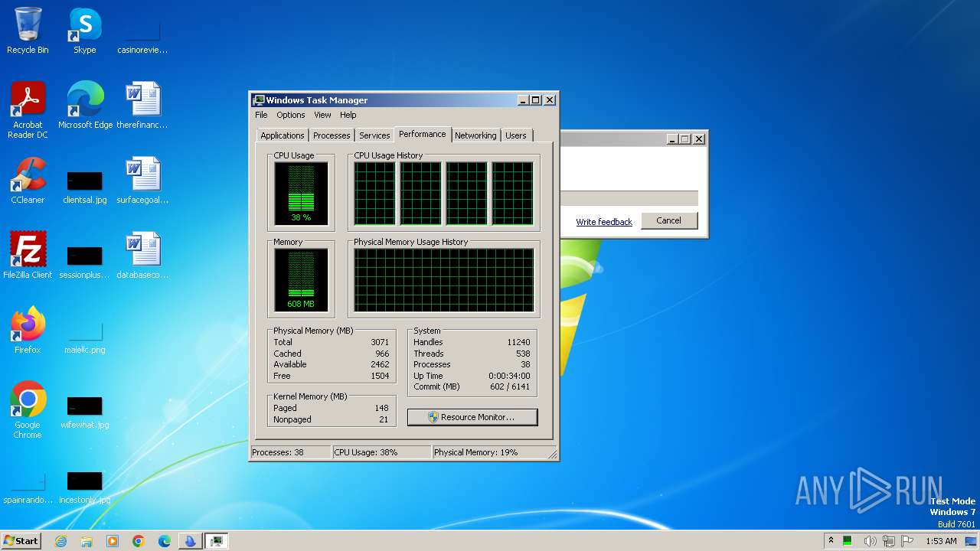Launch Google Chrome desktop shortcut

tap(28, 409)
